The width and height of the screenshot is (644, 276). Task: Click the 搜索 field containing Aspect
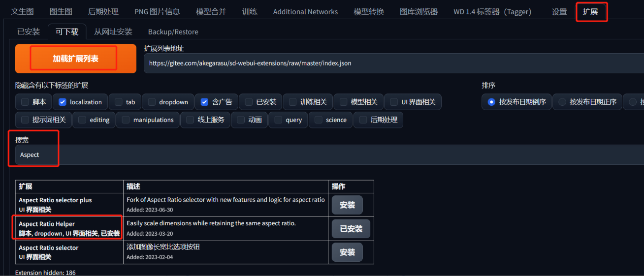(x=329, y=154)
